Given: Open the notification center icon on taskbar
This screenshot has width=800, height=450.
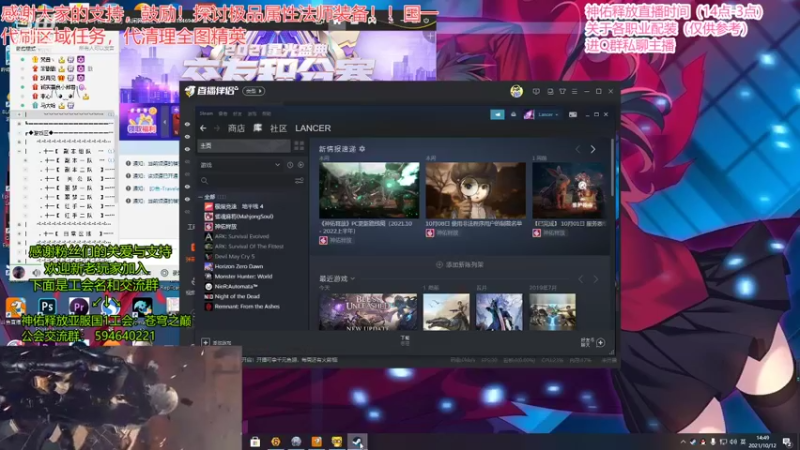Looking at the screenshot, I should point(787,442).
